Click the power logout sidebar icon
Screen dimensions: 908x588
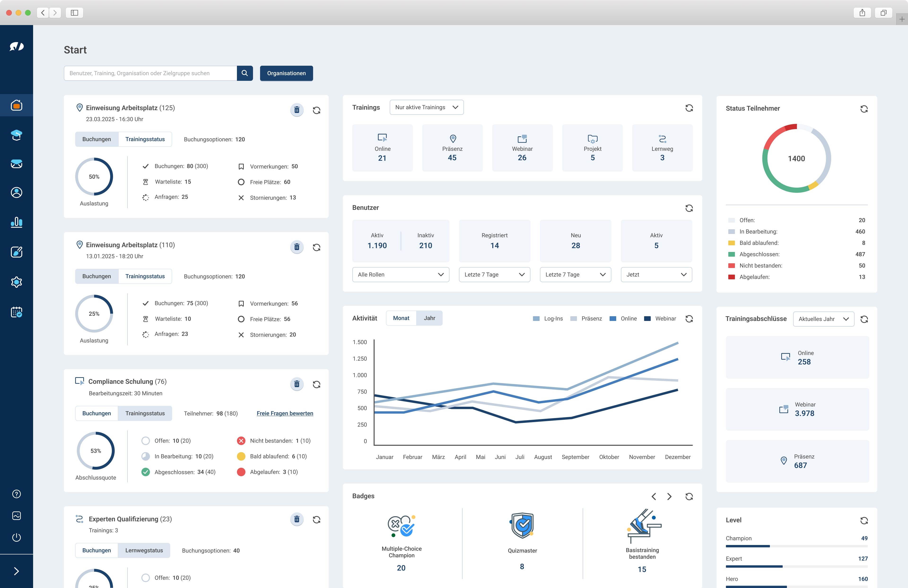tap(16, 537)
